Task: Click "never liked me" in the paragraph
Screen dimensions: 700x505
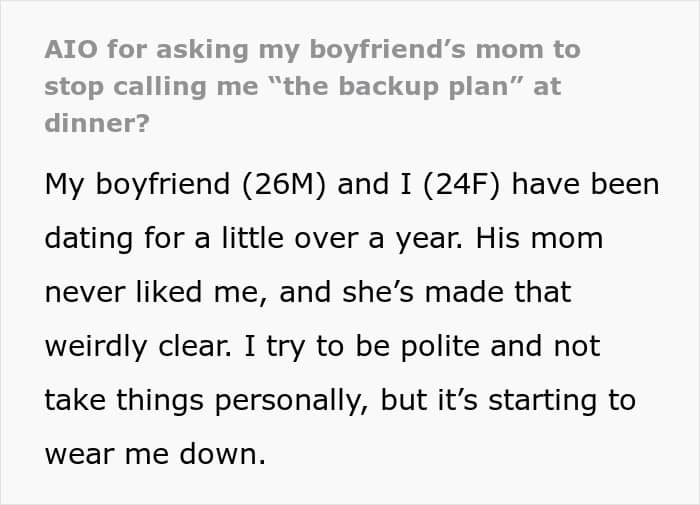Action: click(151, 292)
